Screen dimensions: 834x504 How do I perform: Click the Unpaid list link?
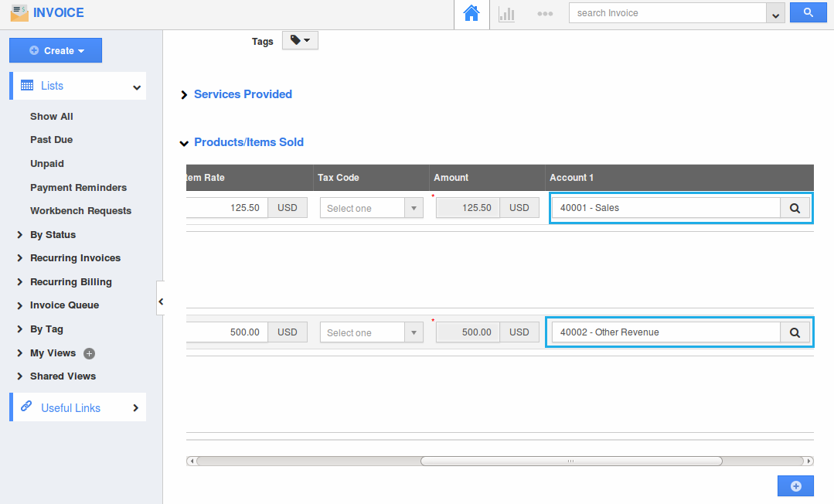(46, 163)
